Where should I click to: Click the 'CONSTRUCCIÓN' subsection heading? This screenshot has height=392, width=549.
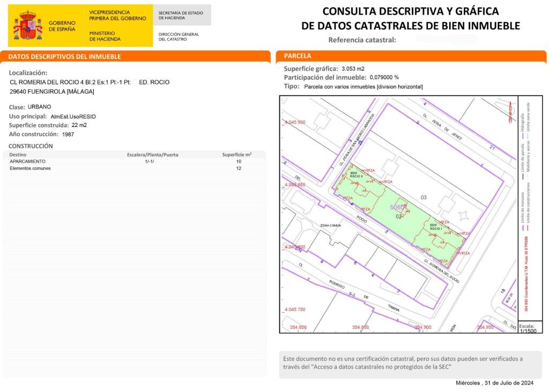(31, 146)
